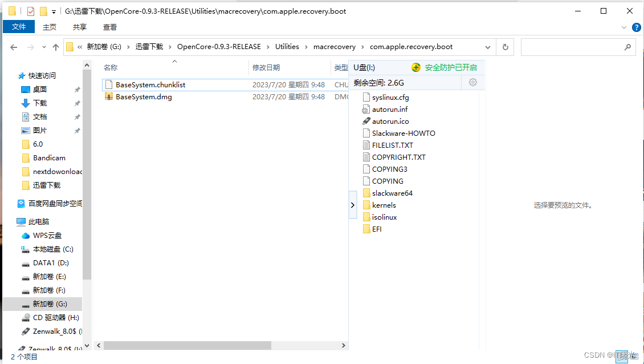This screenshot has width=644, height=364.
Task: Open the slackware64 folder in U盘 panel
Action: (x=392, y=193)
